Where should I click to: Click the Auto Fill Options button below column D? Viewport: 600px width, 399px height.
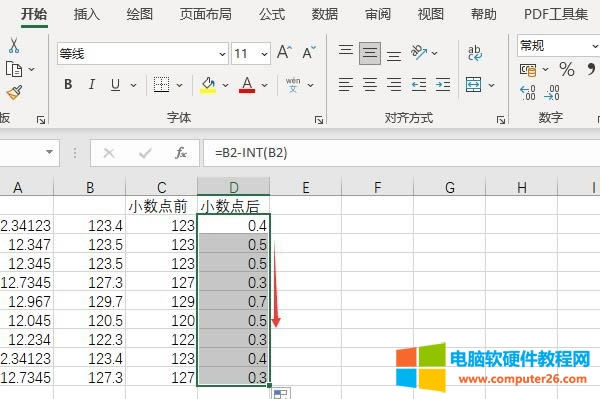click(281, 394)
